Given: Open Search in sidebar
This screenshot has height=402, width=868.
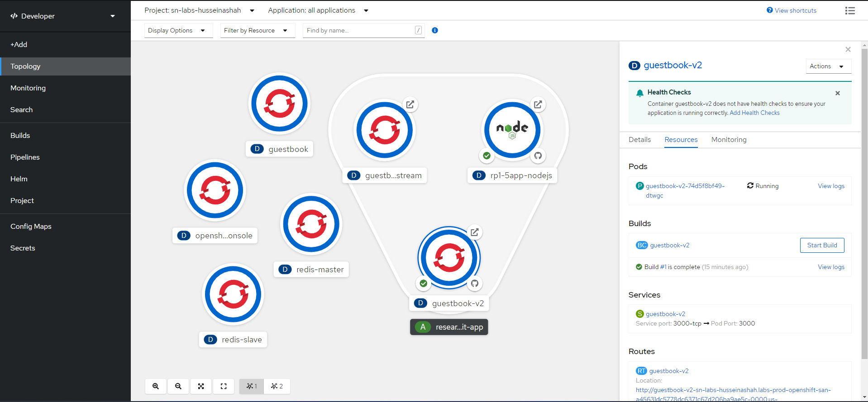Looking at the screenshot, I should pos(65,109).
